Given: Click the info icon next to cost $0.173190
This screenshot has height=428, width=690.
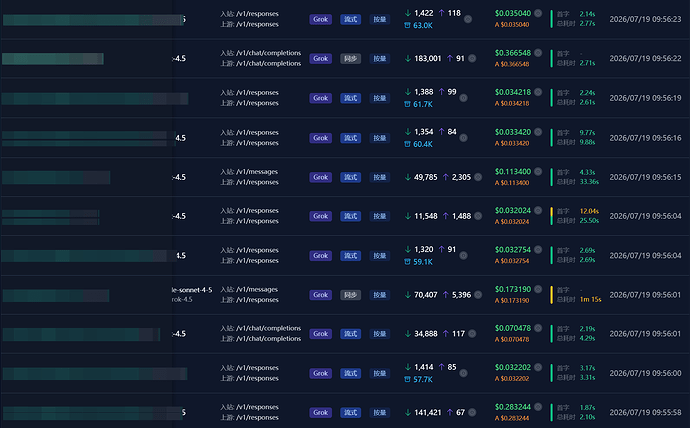Looking at the screenshot, I should pyautogui.click(x=538, y=289).
